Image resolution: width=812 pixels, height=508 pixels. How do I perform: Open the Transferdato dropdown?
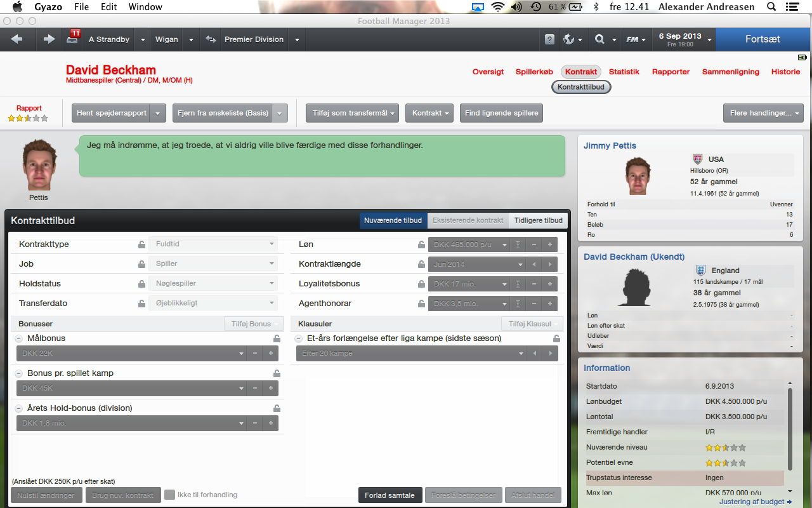click(x=213, y=303)
